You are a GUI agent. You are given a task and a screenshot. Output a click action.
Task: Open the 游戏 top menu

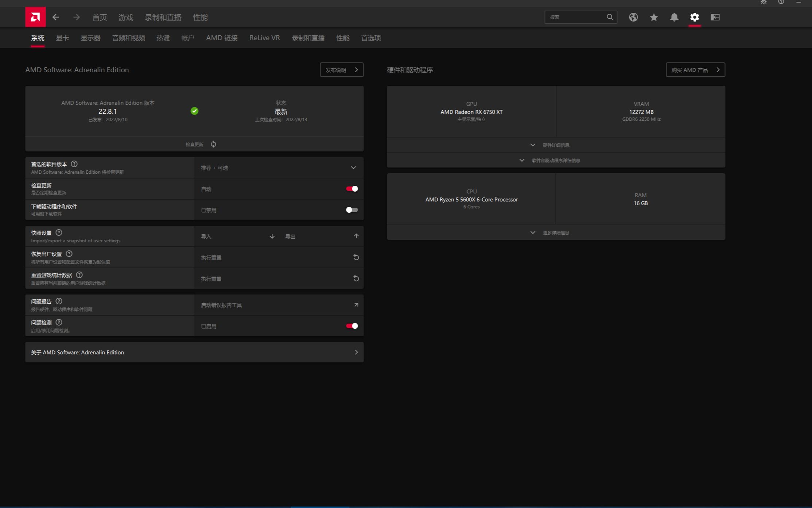(x=126, y=17)
